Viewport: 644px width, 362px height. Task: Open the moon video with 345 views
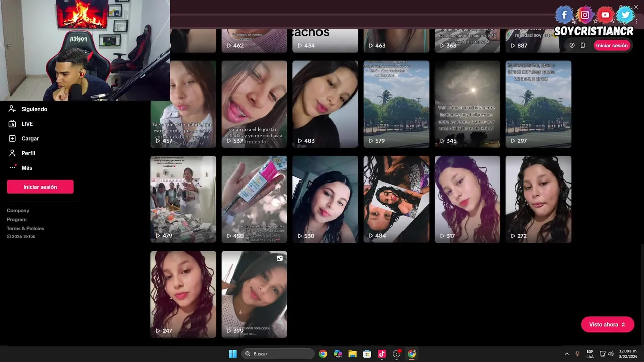pyautogui.click(x=467, y=104)
